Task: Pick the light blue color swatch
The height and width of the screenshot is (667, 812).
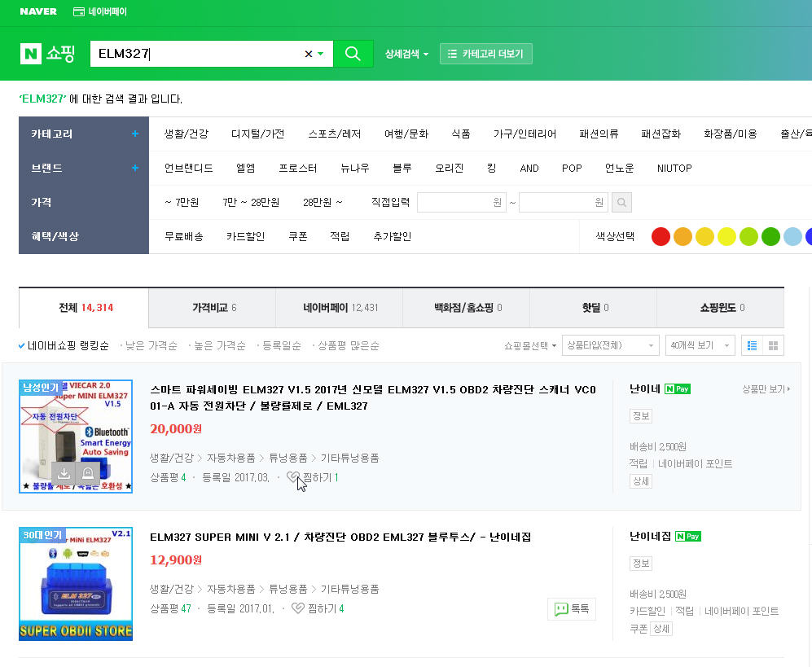Action: 792,236
